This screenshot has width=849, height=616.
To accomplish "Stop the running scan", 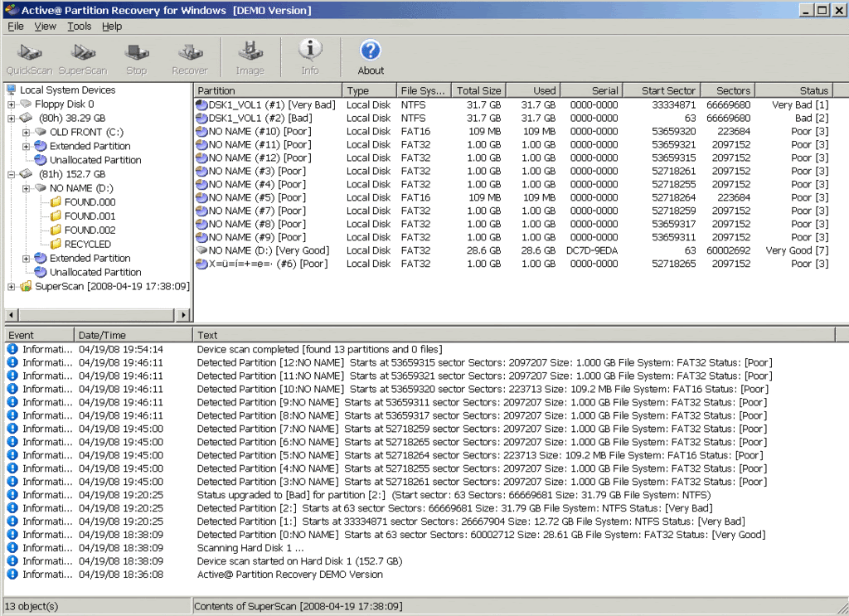I will 136,56.
